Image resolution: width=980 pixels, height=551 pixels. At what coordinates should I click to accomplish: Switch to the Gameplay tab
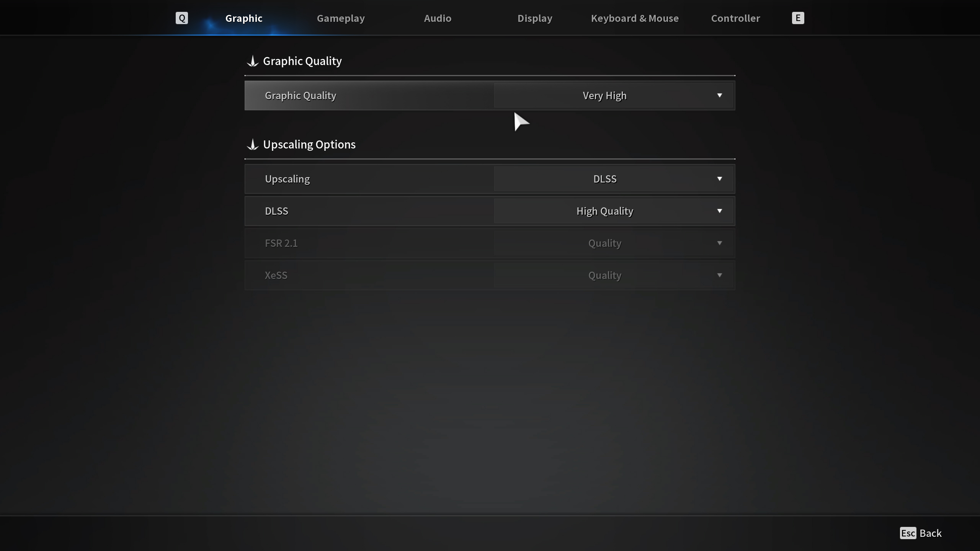[341, 18]
